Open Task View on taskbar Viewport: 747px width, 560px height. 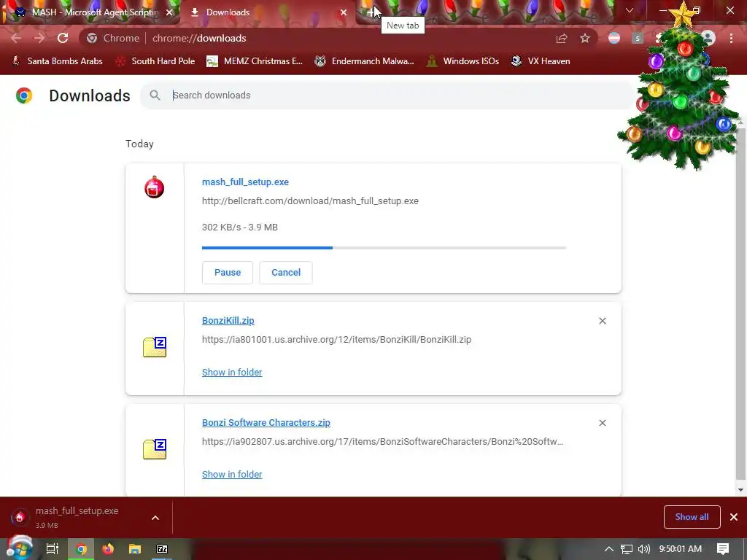[53, 549]
